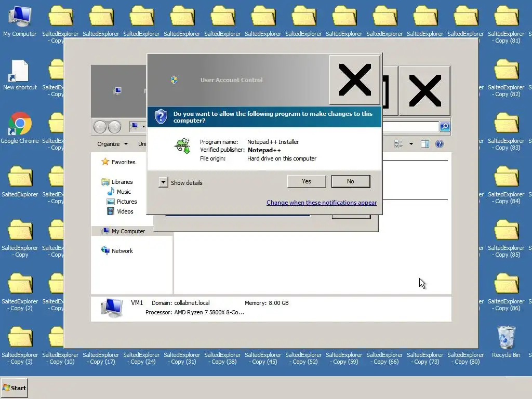Image resolution: width=532 pixels, height=399 pixels.
Task: Select the SaltedExplorer - Copy (85) folder
Action: point(506,239)
